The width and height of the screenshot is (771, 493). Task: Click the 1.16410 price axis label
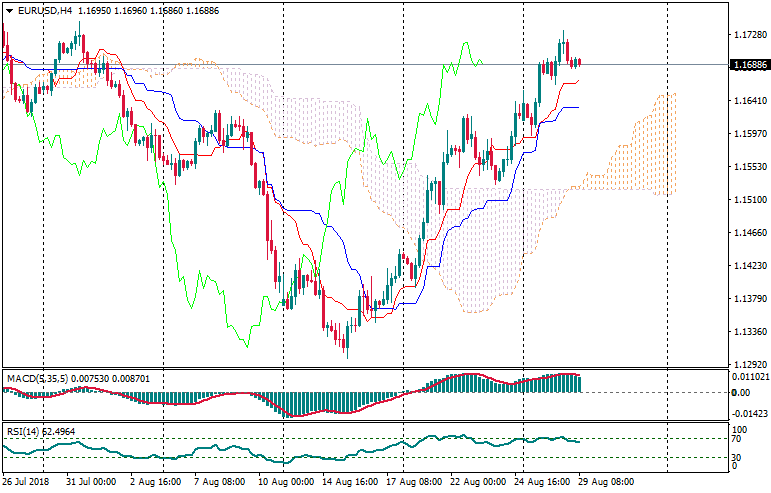tap(748, 101)
